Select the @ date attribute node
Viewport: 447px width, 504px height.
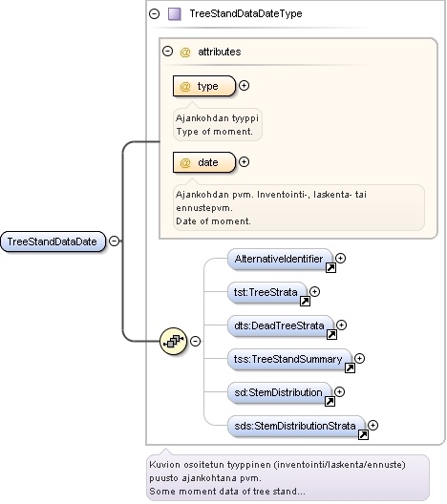204,162
